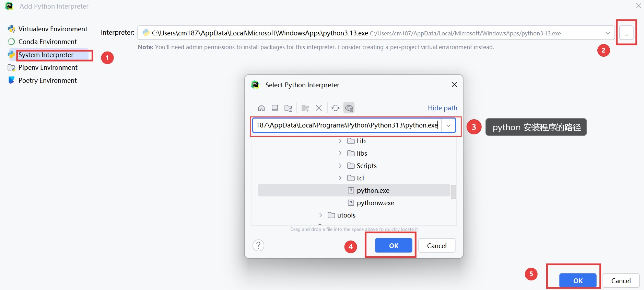The height and width of the screenshot is (290, 644).
Task: Click the New Folder toolbar icon
Action: click(305, 108)
